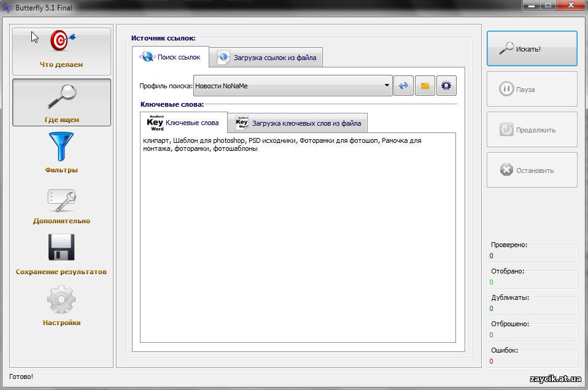Expand the 'Новости NoNaMe' profile dropdown

293,86
